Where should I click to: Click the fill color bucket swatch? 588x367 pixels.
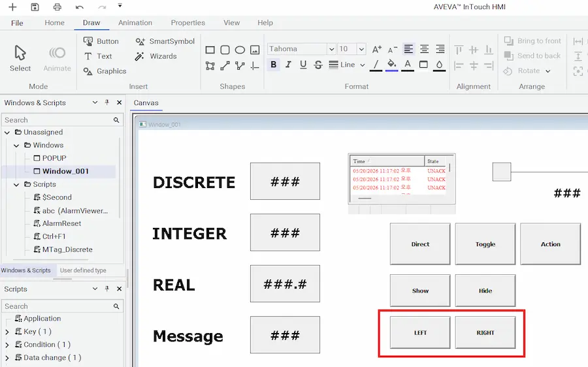click(391, 65)
